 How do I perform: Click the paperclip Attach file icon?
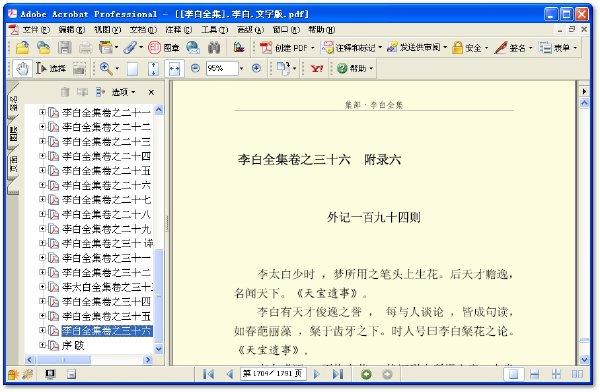(x=130, y=47)
